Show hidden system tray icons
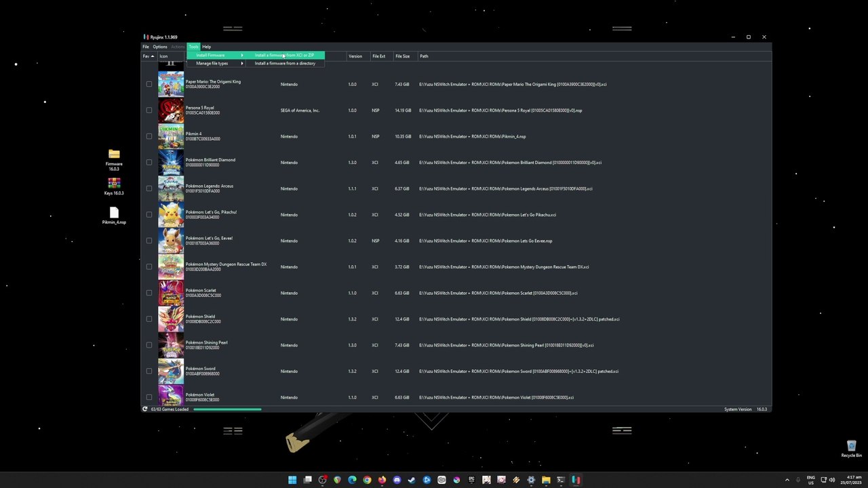The height and width of the screenshot is (488, 868). [x=787, y=480]
